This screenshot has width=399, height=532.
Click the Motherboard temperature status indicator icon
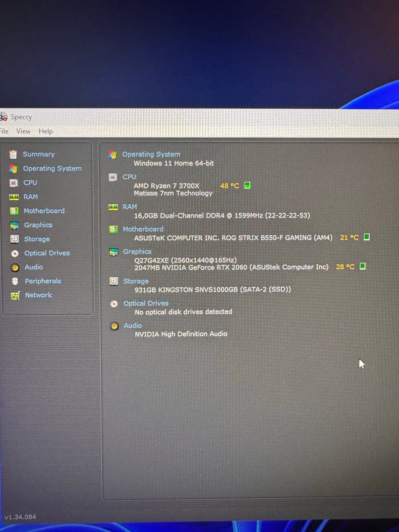tap(367, 237)
